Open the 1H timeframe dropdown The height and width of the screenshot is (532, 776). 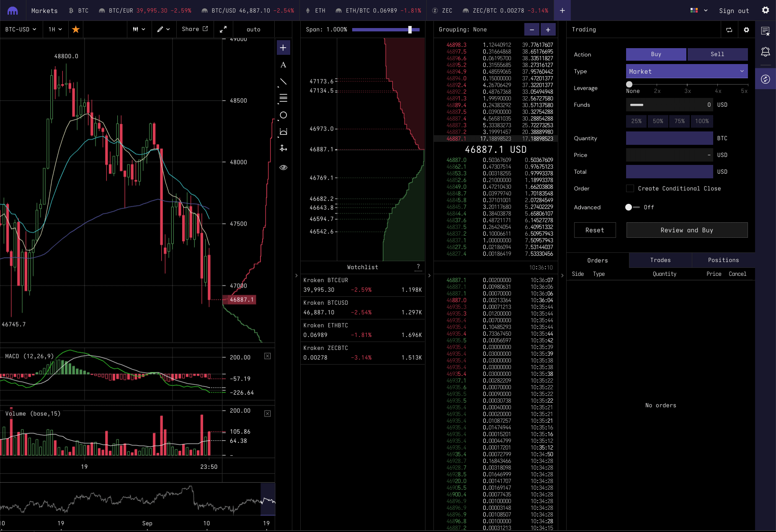pos(55,29)
